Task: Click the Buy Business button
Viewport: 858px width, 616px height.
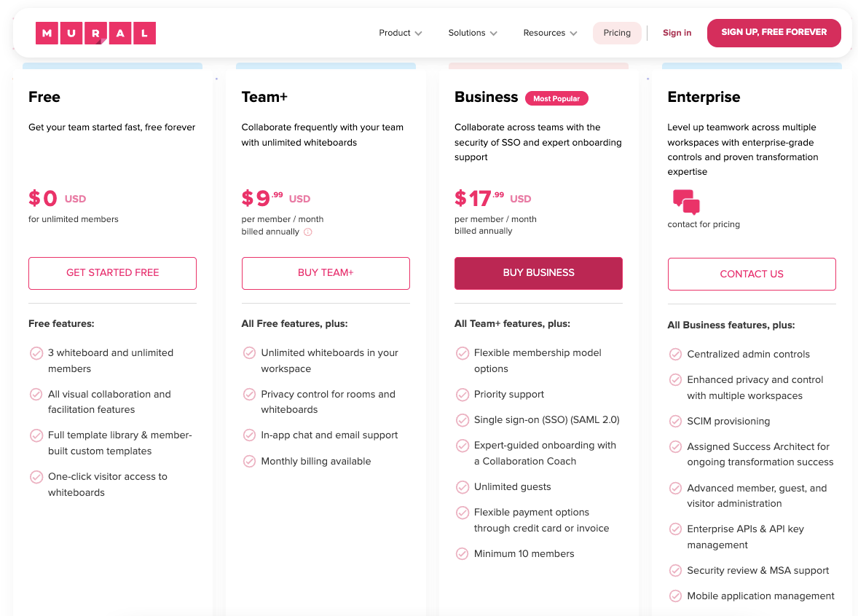Action: (538, 273)
